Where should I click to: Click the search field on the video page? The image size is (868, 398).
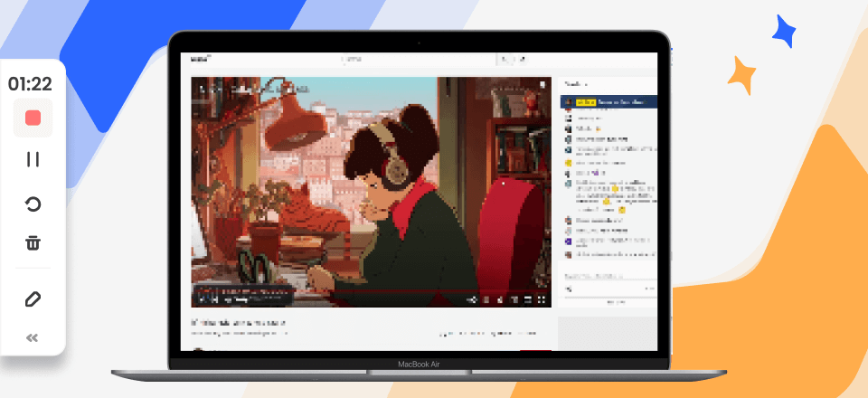419,59
